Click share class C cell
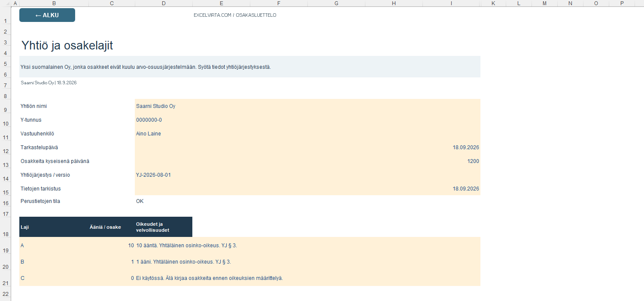Image resolution: width=644 pixels, height=301 pixels. pos(54,278)
